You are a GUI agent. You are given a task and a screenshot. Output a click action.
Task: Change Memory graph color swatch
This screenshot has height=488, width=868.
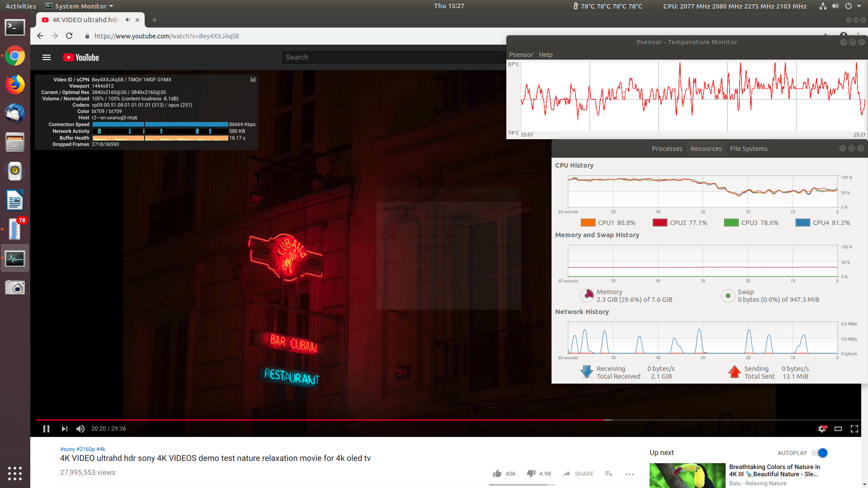coord(587,296)
